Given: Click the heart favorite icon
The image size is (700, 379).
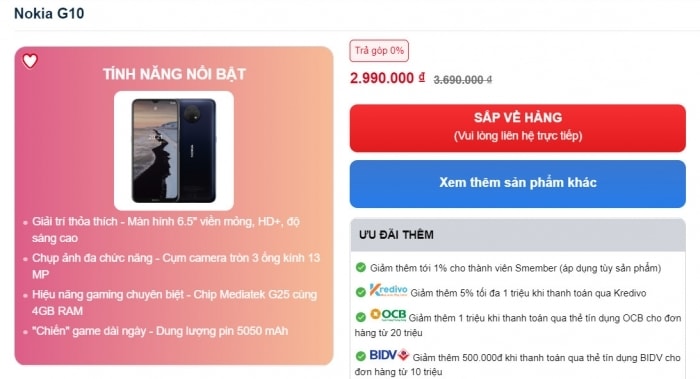Looking at the screenshot, I should point(30,61).
